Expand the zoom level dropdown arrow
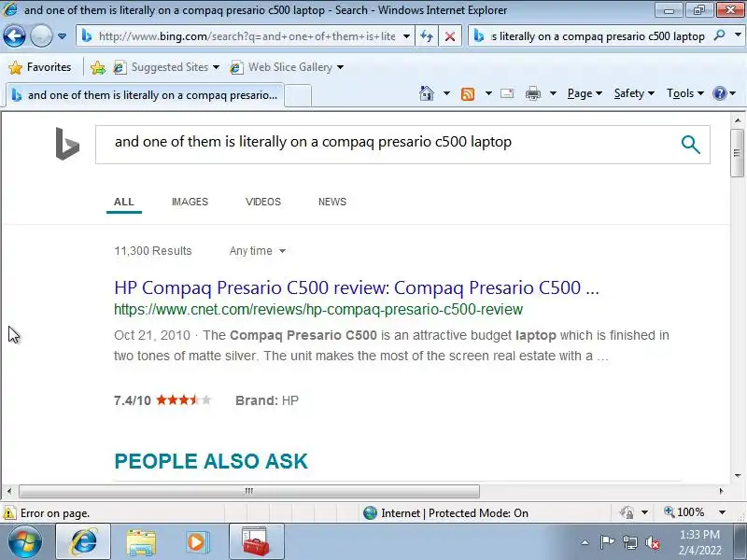Screen dimensions: 747x560 722,512
